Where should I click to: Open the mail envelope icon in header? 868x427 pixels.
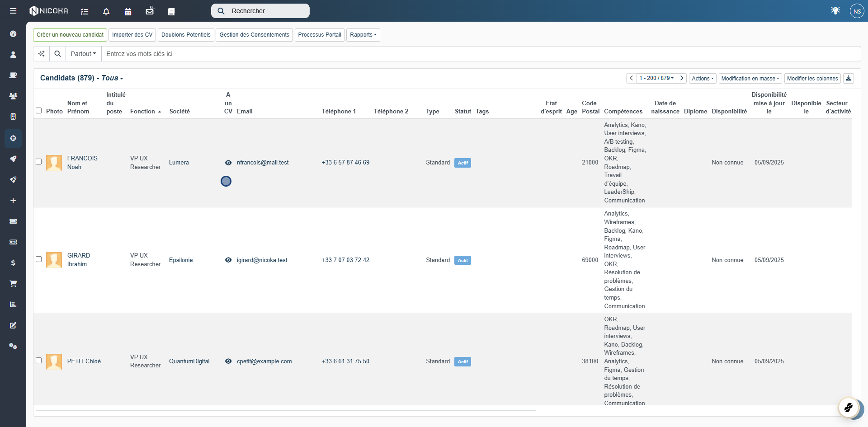[150, 11]
